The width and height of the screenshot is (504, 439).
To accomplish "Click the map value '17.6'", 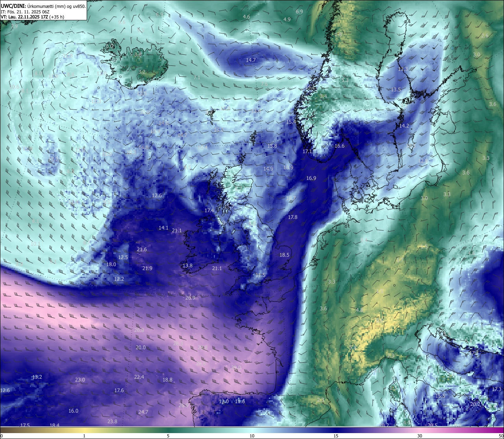I will click(x=119, y=391).
